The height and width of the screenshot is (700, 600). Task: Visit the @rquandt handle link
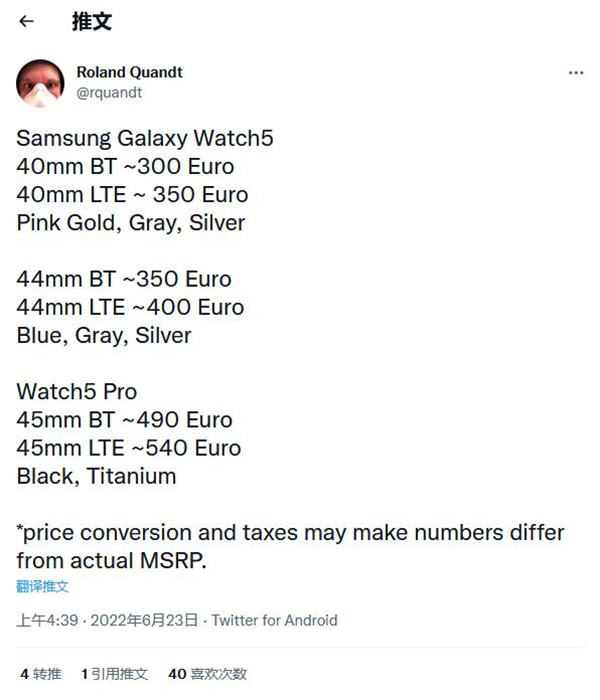109,92
